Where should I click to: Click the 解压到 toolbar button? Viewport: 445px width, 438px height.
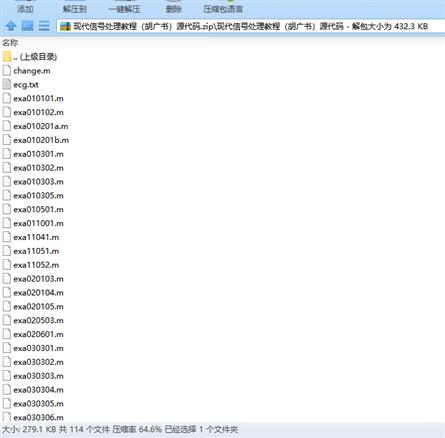pos(75,9)
